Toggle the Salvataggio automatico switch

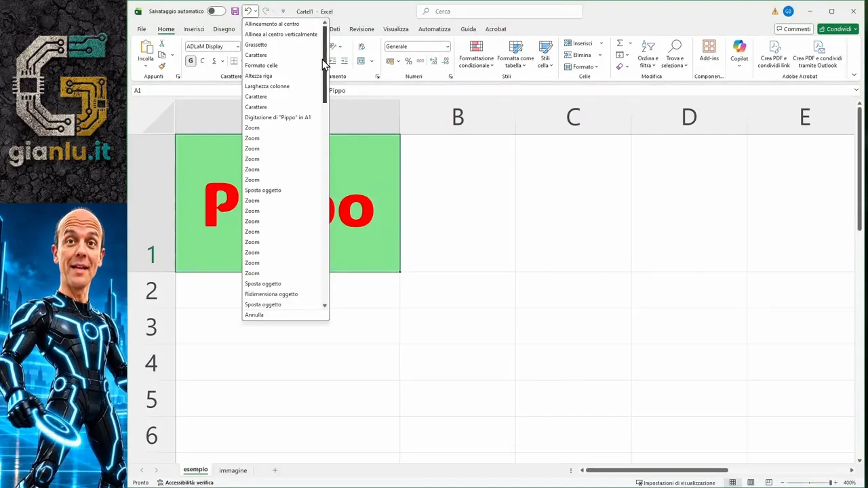point(216,12)
